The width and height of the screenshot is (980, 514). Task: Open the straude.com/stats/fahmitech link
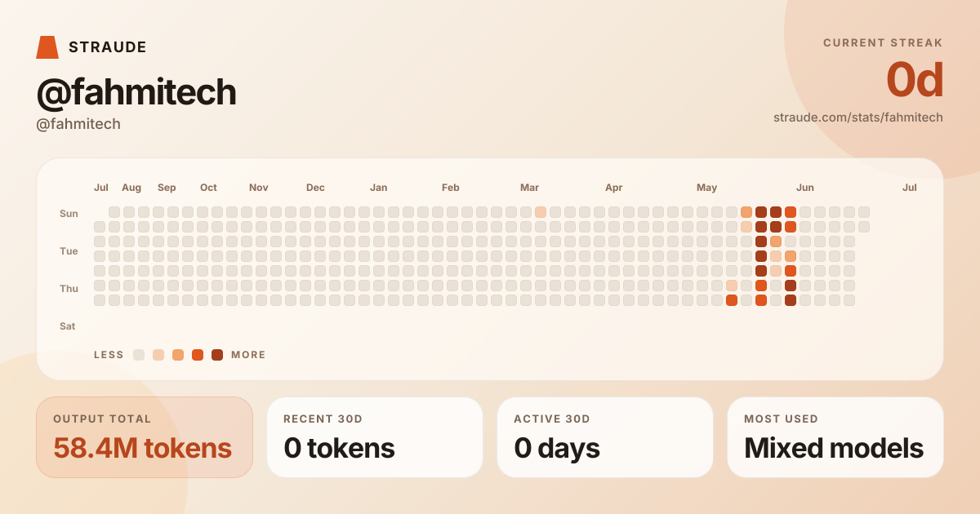pyautogui.click(x=858, y=117)
